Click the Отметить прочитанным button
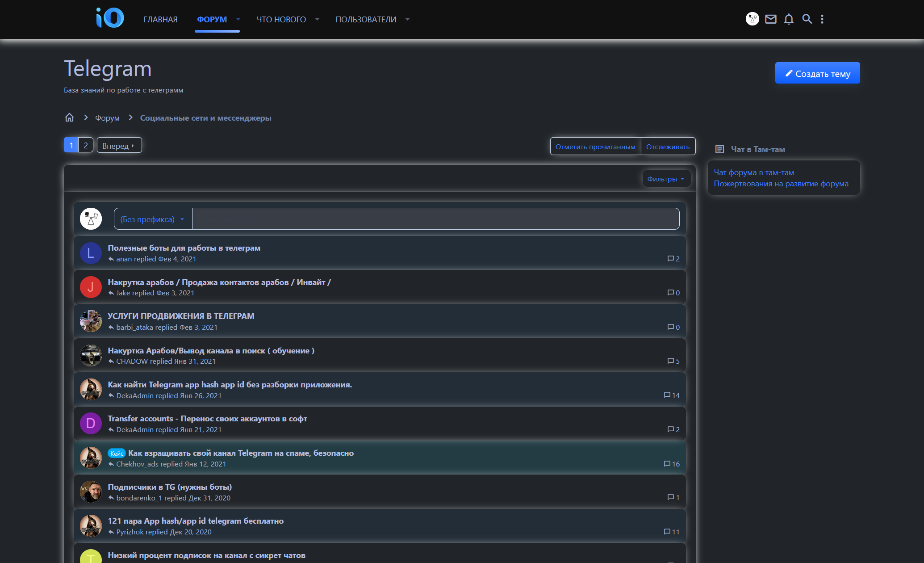 595,147
